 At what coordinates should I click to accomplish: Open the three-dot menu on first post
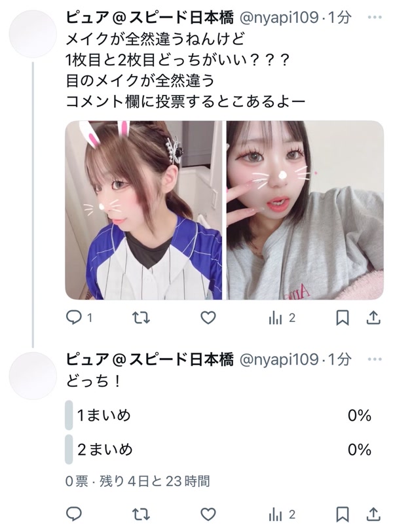(375, 17)
